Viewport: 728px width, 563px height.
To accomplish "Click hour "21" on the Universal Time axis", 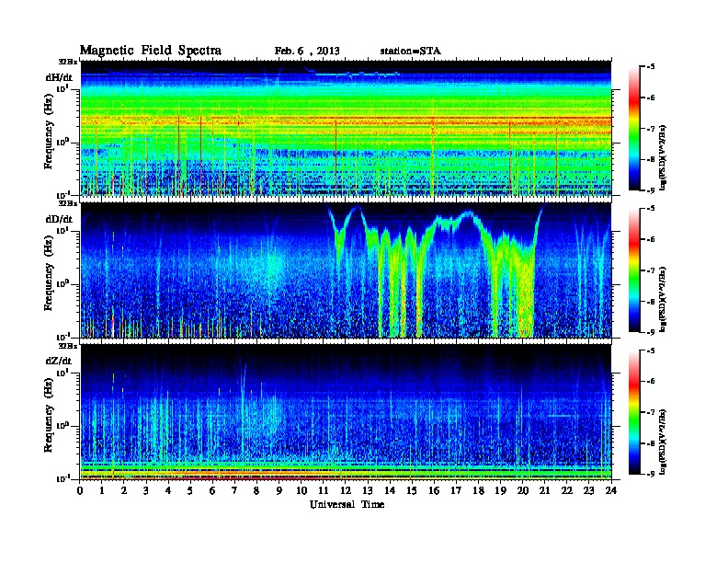I will pyautogui.click(x=545, y=490).
